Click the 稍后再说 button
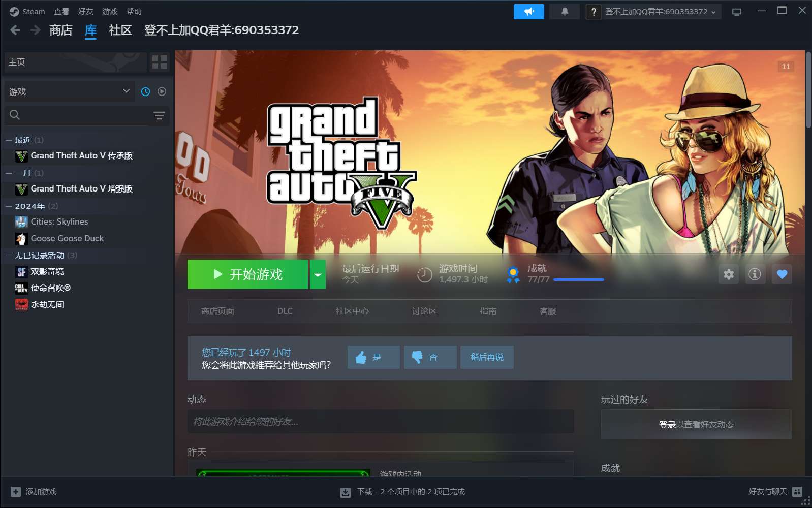 pos(487,357)
